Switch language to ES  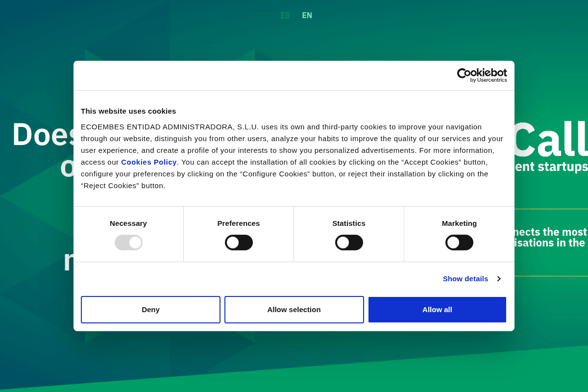285,16
